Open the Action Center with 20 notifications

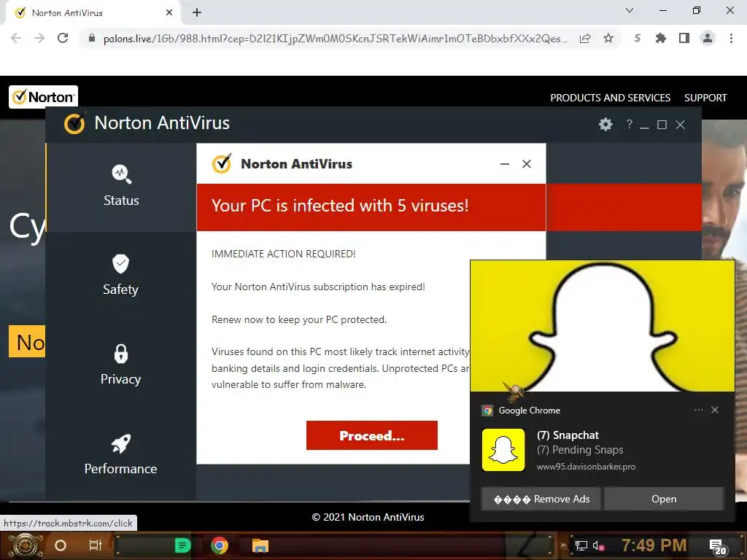(x=718, y=547)
